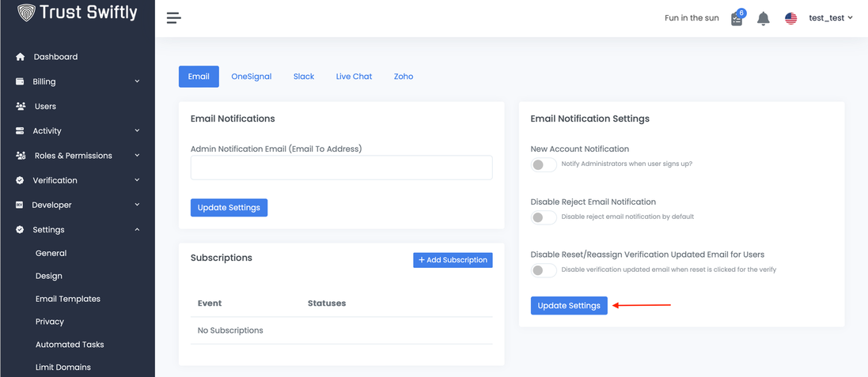Screen dimensions: 868x377
Task: Toggle Disable Reject Email Notification switch
Action: pos(543,217)
